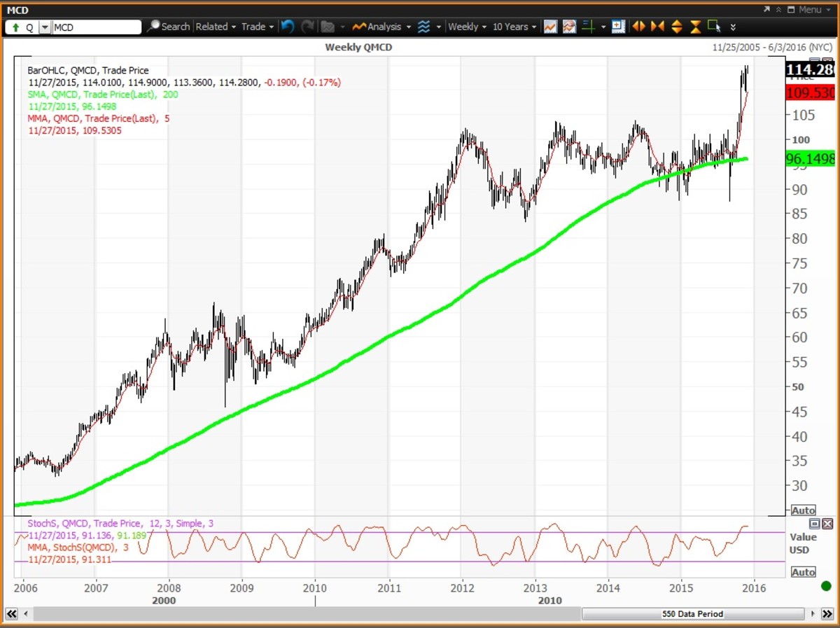Image resolution: width=840 pixels, height=628 pixels.
Task: Click the blue undo arrow
Action: pyautogui.click(x=288, y=27)
